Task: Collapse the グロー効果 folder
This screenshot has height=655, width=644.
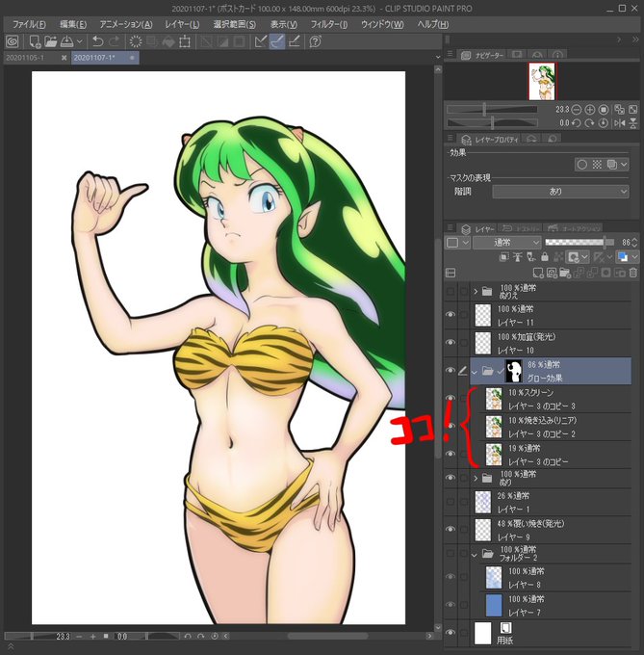Action: point(475,372)
